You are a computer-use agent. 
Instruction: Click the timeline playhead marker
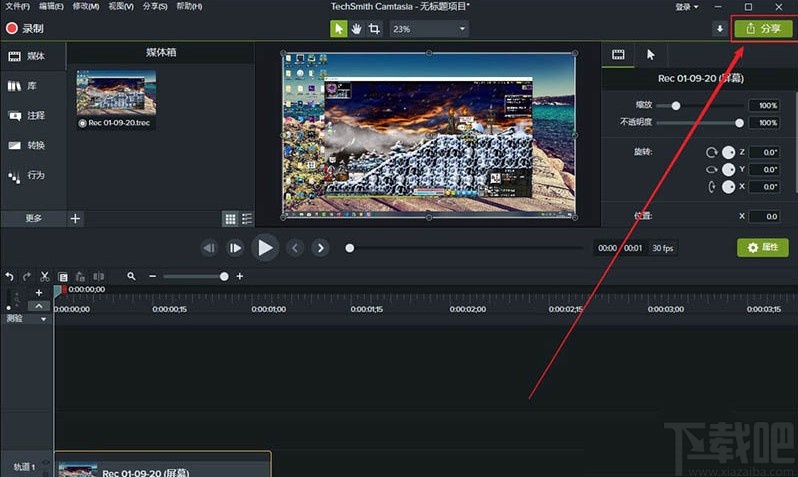(59, 291)
